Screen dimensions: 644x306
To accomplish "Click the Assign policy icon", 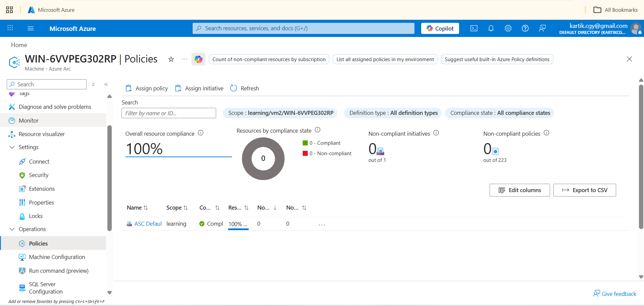I will 129,88.
